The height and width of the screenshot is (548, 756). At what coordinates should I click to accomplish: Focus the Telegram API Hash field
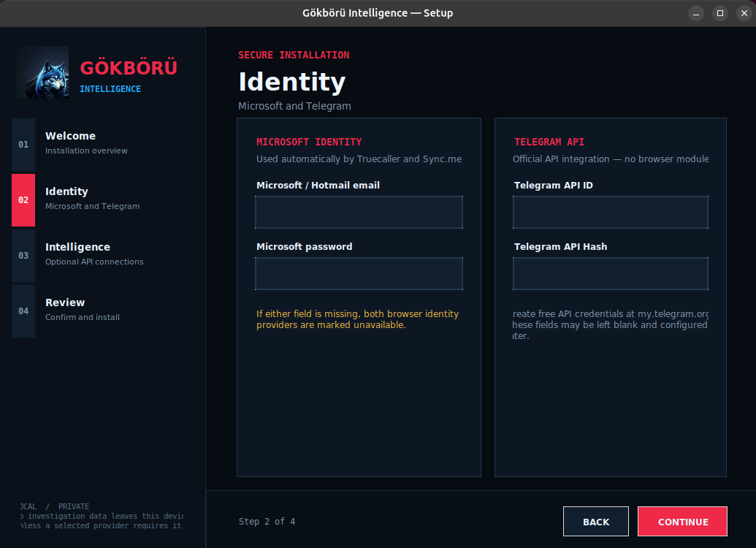click(611, 273)
